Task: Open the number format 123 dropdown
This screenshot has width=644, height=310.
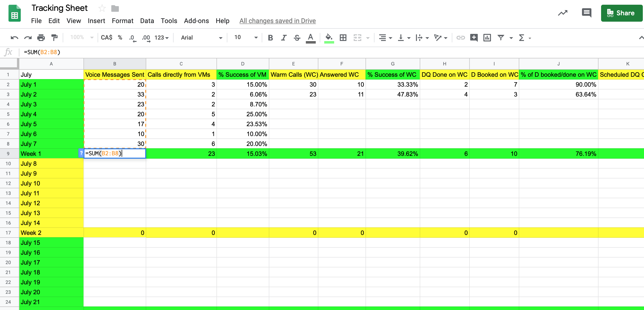Action: (x=161, y=38)
